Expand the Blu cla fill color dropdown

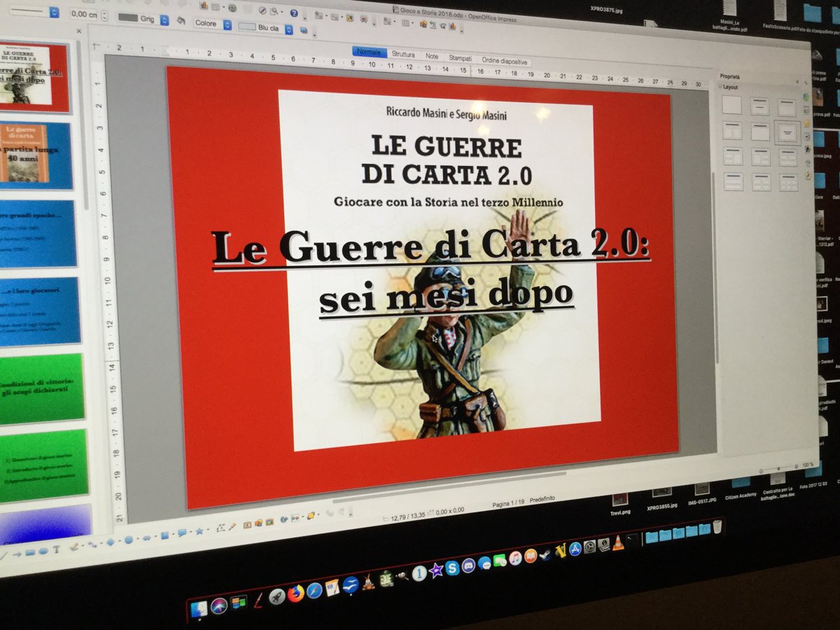click(x=288, y=29)
